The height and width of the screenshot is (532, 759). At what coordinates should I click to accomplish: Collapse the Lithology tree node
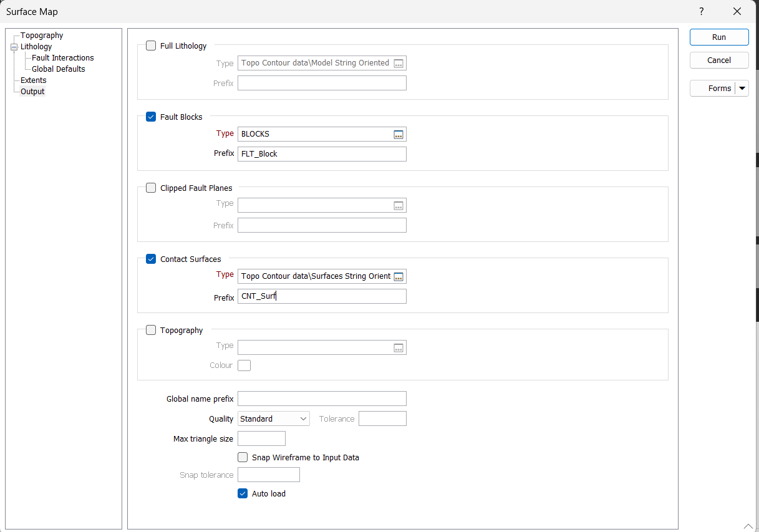click(14, 47)
